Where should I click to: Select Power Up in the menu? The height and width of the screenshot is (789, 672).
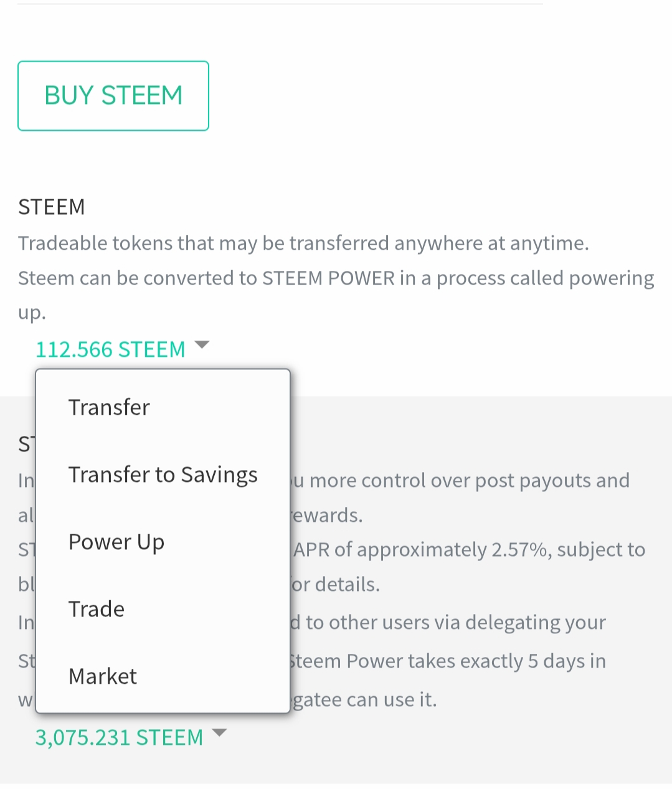pyautogui.click(x=116, y=542)
